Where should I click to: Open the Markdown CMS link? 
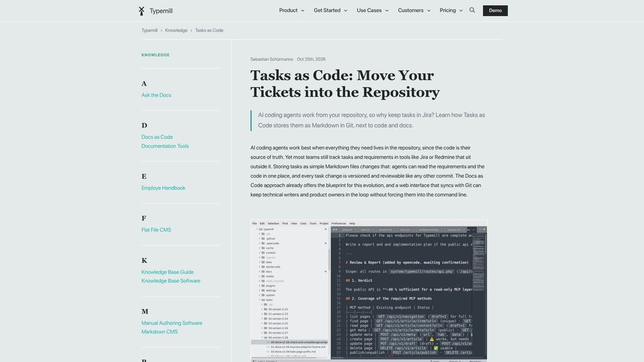pyautogui.click(x=160, y=332)
